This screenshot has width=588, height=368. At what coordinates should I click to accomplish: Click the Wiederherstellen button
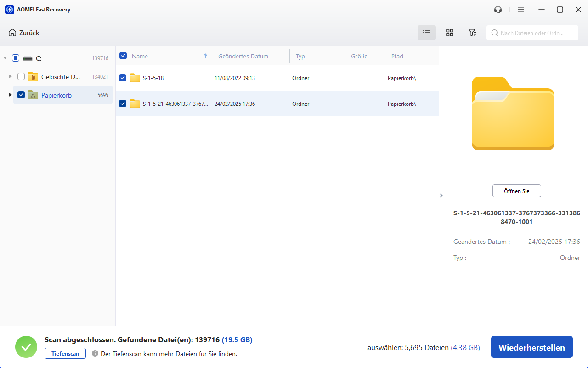tap(532, 347)
